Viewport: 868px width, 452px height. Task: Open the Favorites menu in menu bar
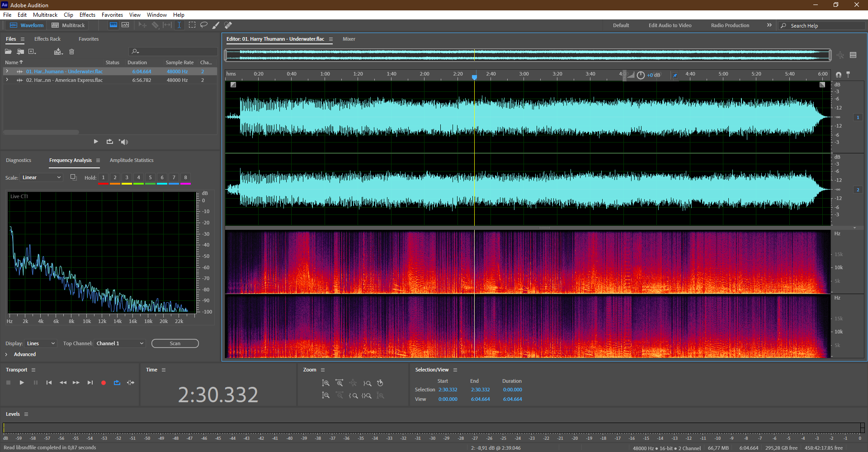coord(112,15)
